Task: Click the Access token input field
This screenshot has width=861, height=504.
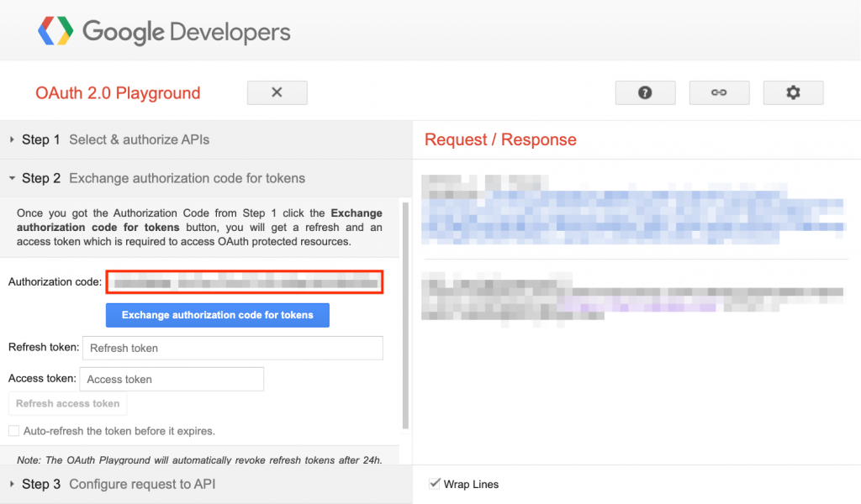Action: (172, 379)
